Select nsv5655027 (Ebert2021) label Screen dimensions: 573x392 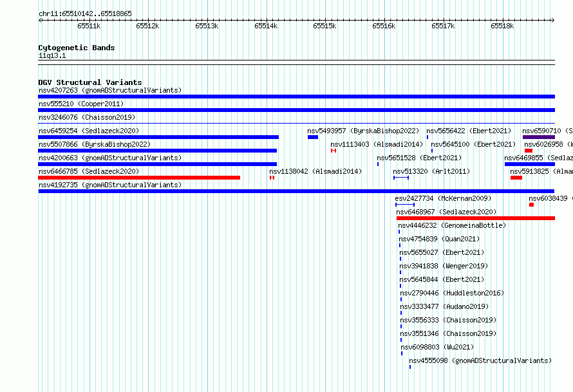[442, 252]
